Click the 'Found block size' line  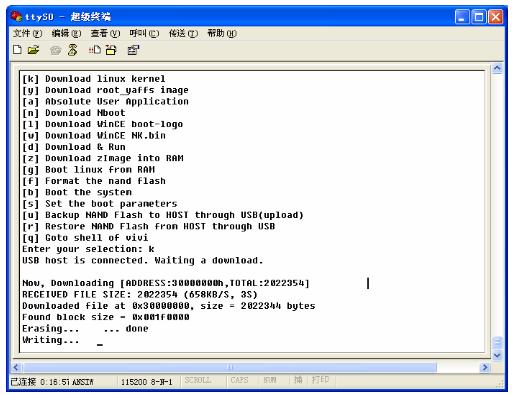(106, 317)
